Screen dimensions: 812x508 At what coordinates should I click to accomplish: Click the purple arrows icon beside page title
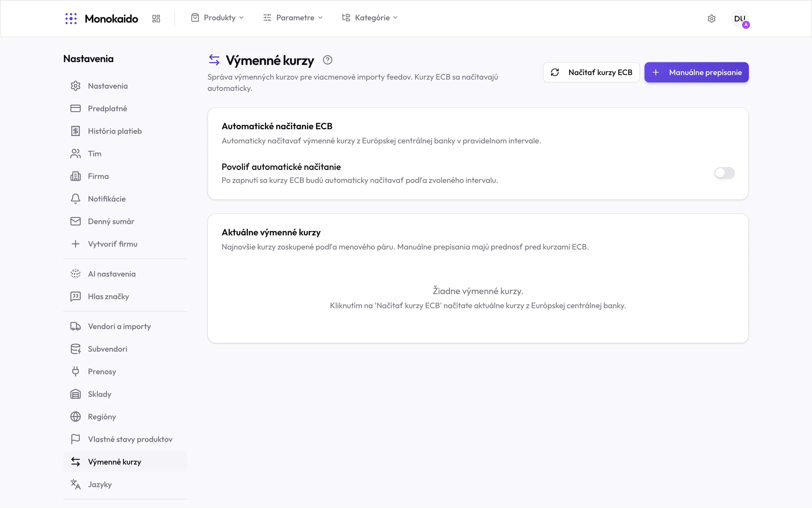(x=214, y=60)
